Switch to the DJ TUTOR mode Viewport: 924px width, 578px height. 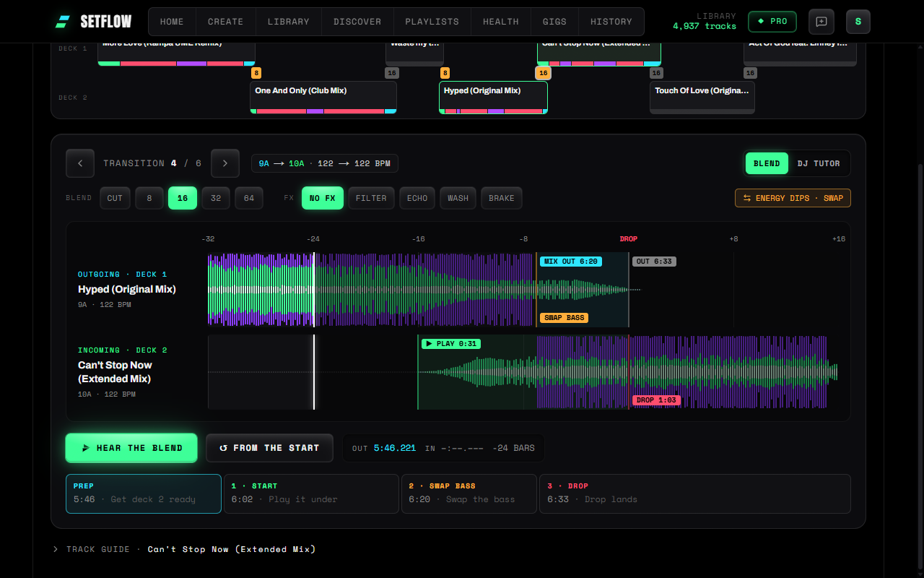[x=819, y=163]
